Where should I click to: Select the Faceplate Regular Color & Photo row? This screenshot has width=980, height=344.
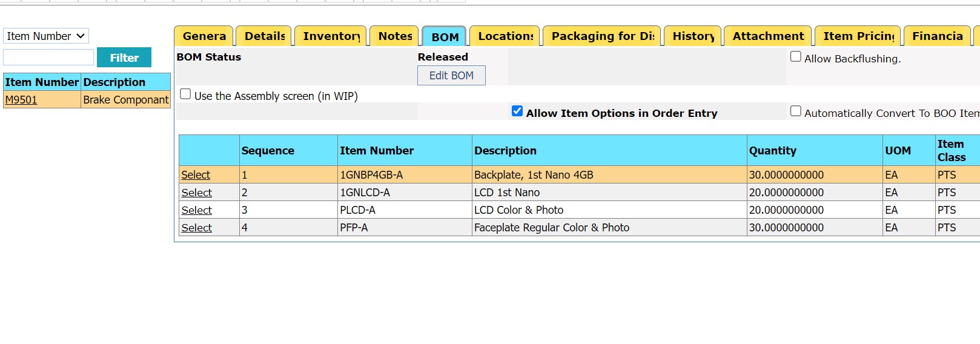(197, 228)
